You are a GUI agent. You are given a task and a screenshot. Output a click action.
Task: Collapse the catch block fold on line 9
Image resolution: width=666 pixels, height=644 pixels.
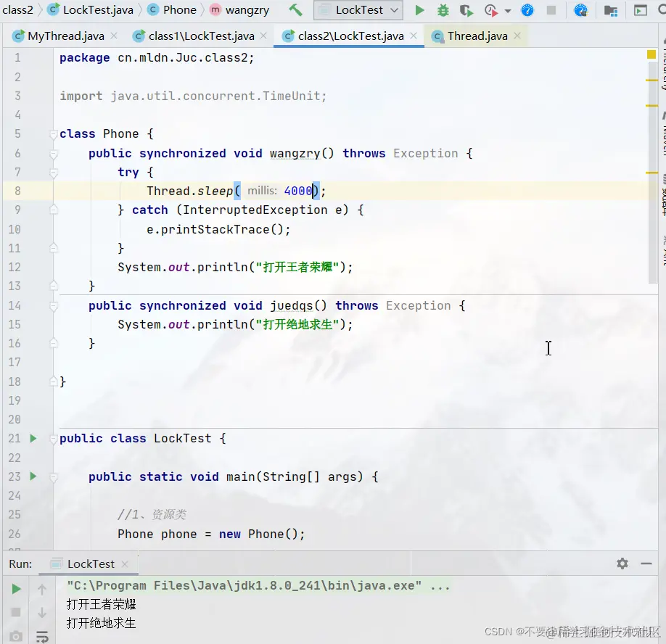54,210
